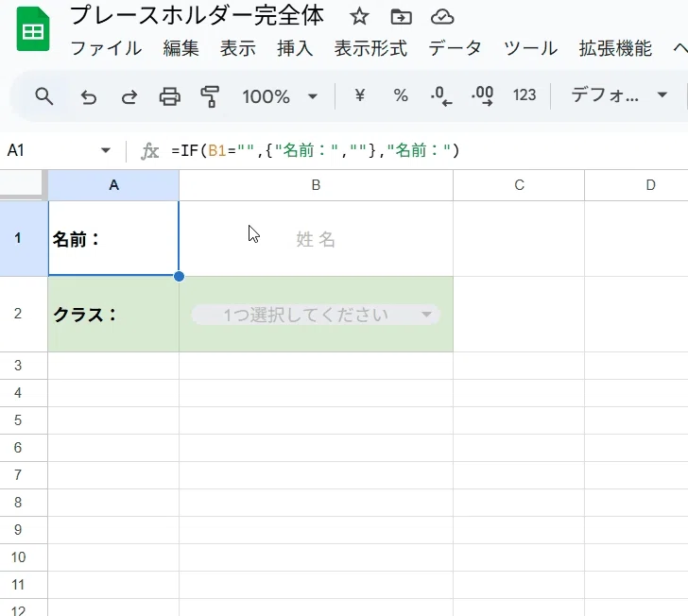Open the デフォ... font dropdown
Screen dimensions: 688x616
[x=619, y=94]
